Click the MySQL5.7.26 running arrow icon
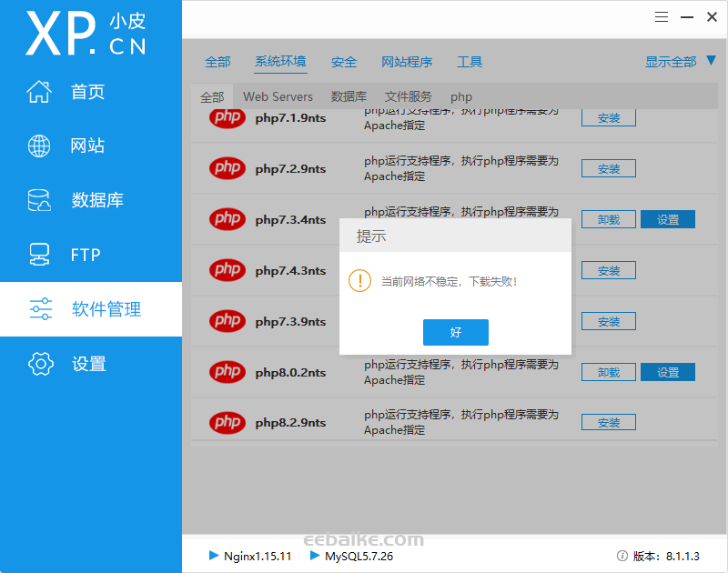Image resolution: width=728 pixels, height=573 pixels. [x=315, y=556]
